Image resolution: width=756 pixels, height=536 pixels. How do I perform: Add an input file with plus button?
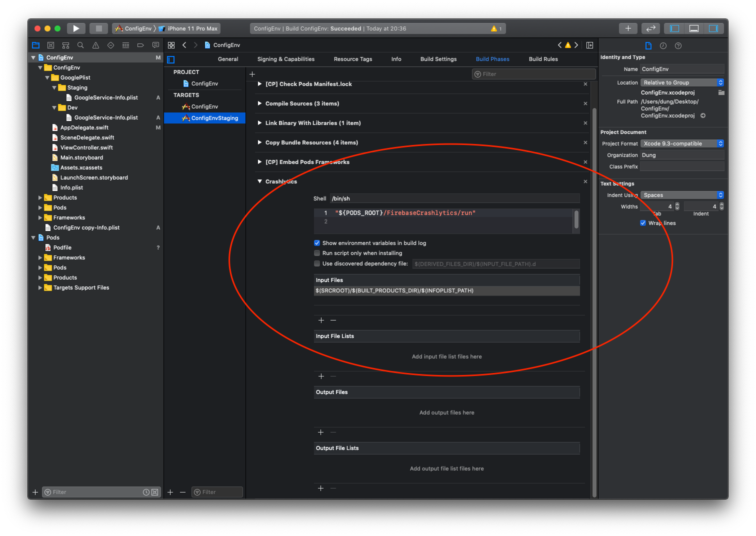321,320
